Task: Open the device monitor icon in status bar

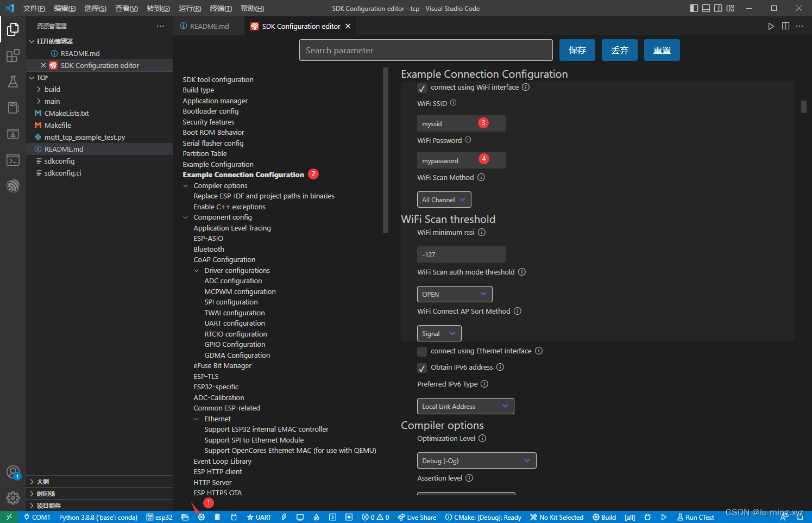Action: [300, 517]
